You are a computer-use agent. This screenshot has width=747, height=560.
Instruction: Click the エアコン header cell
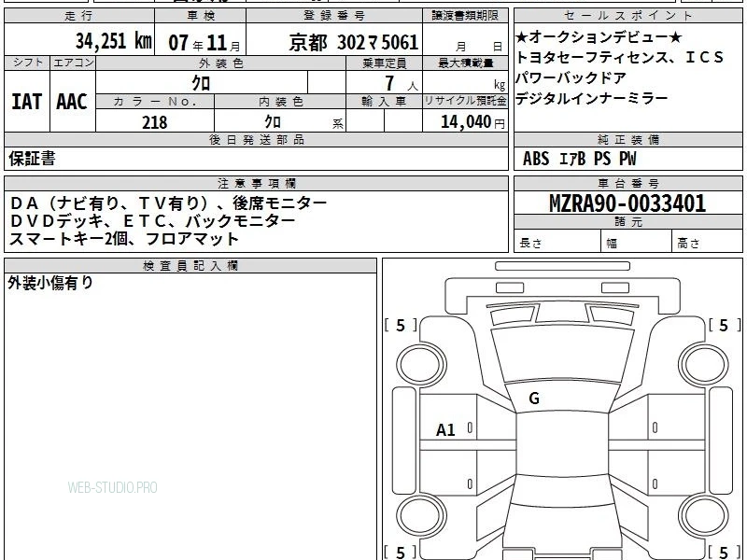pyautogui.click(x=73, y=63)
